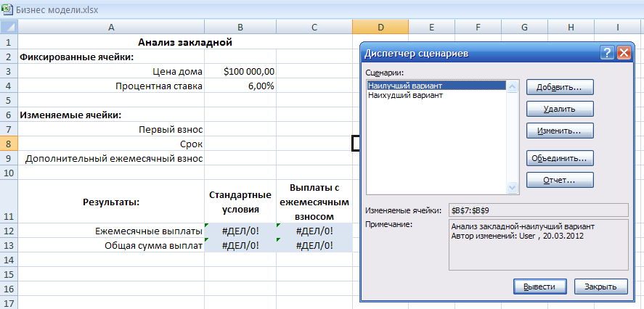
Task: Click the Примечание comment box
Action: [539, 244]
